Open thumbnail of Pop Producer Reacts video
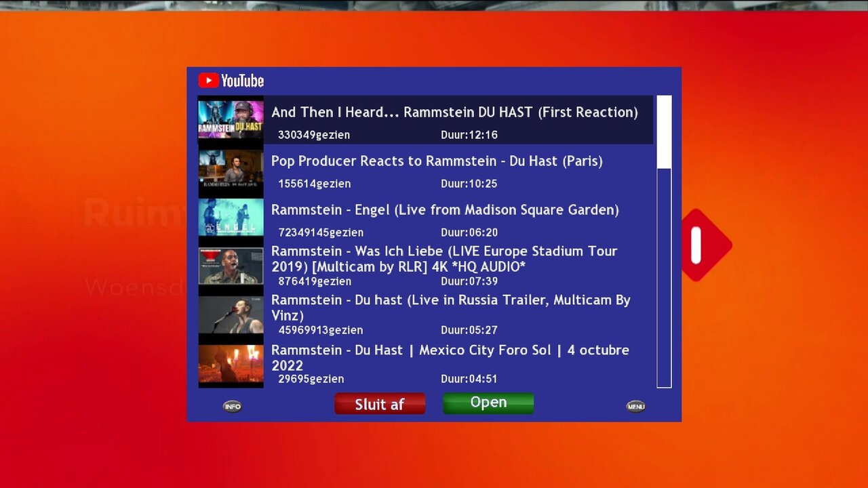This screenshot has width=868, height=488. pos(231,168)
